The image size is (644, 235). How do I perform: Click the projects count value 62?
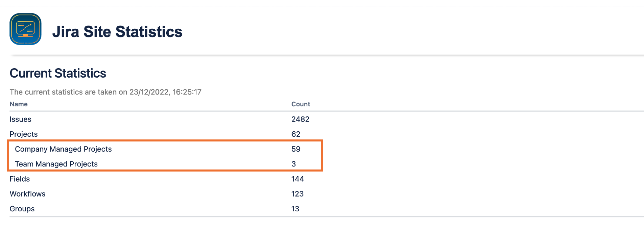point(296,134)
